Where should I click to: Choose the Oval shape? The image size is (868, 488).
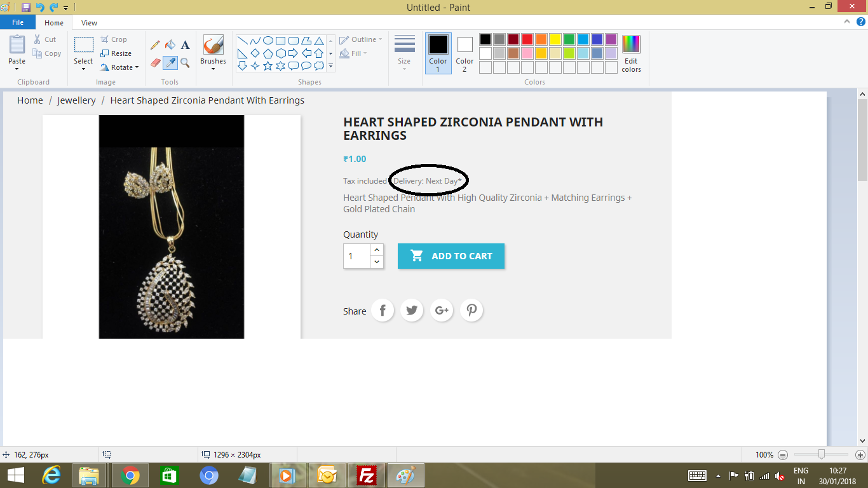pos(268,41)
